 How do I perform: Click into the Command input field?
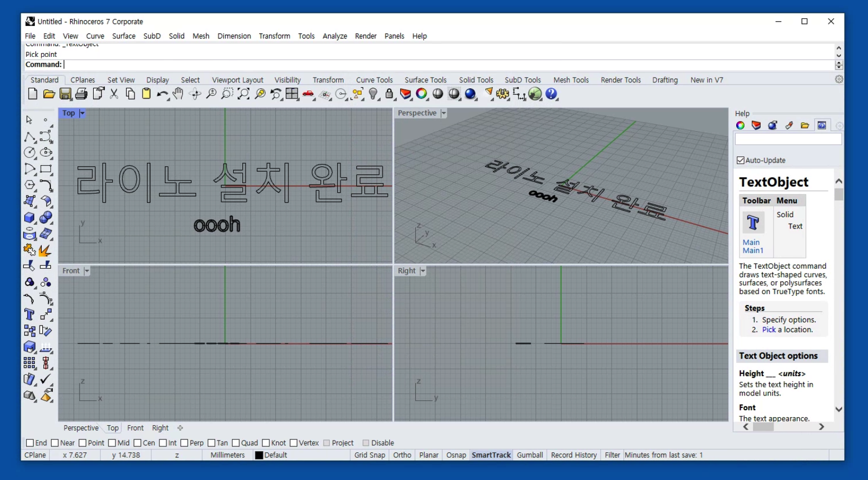pos(449,64)
